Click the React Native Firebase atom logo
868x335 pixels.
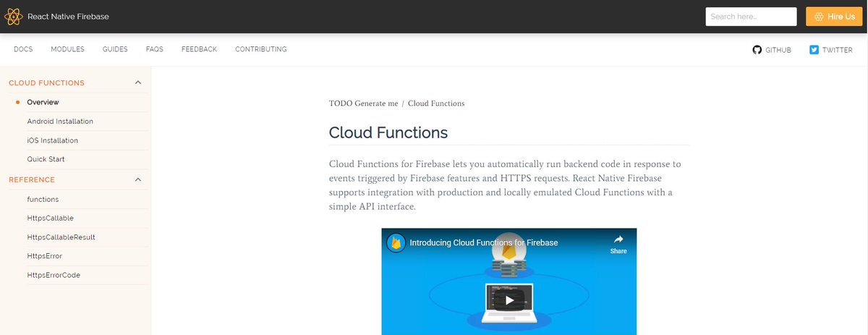[14, 16]
